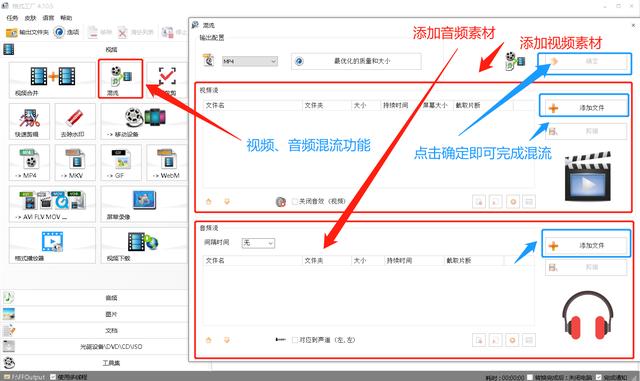Image resolution: width=640 pixels, height=381 pixels.
Task: Click 添加文件 button in the video stream section
Action: click(584, 107)
